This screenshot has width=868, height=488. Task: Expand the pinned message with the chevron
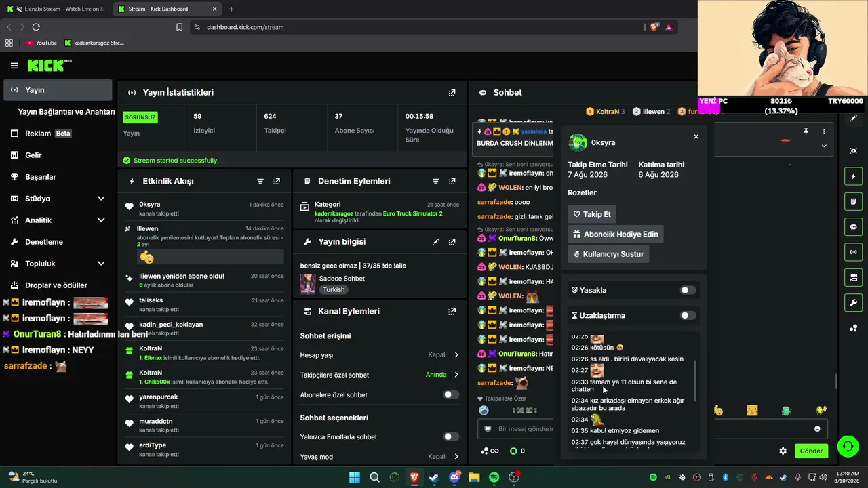(x=824, y=146)
